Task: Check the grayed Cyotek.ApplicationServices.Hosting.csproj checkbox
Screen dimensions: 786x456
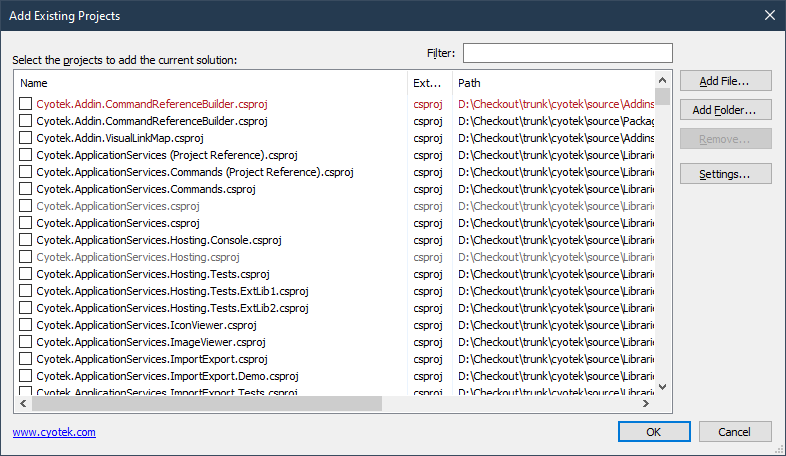Action: pos(26,257)
